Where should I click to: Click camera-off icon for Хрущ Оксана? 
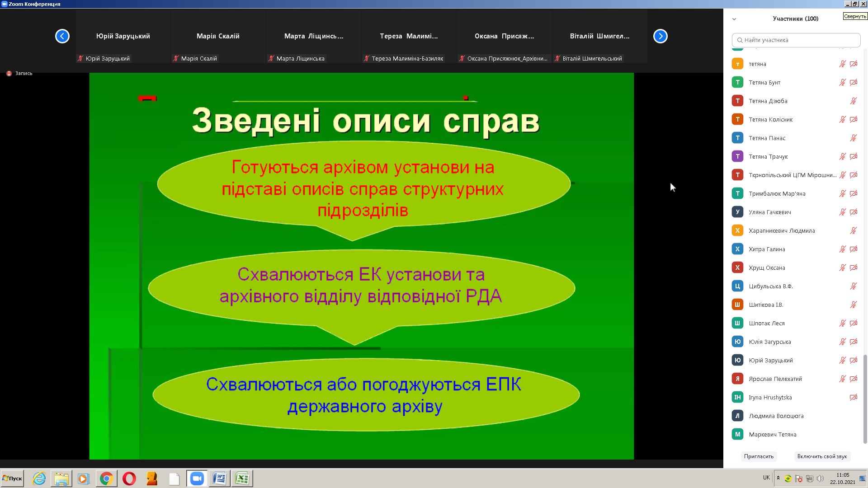click(854, 267)
